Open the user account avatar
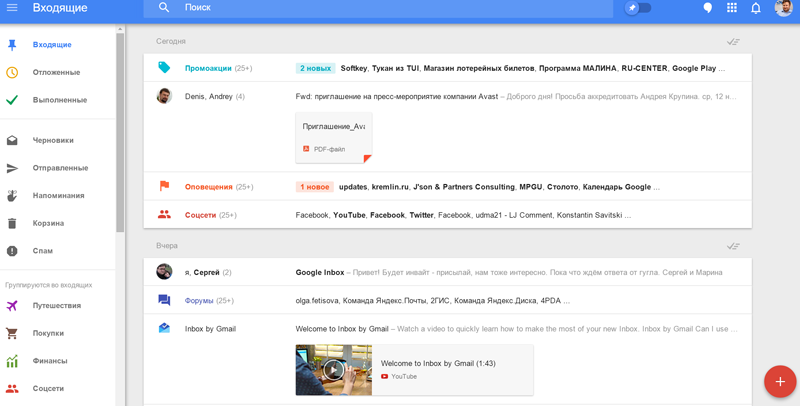This screenshot has width=800, height=406. tap(783, 8)
